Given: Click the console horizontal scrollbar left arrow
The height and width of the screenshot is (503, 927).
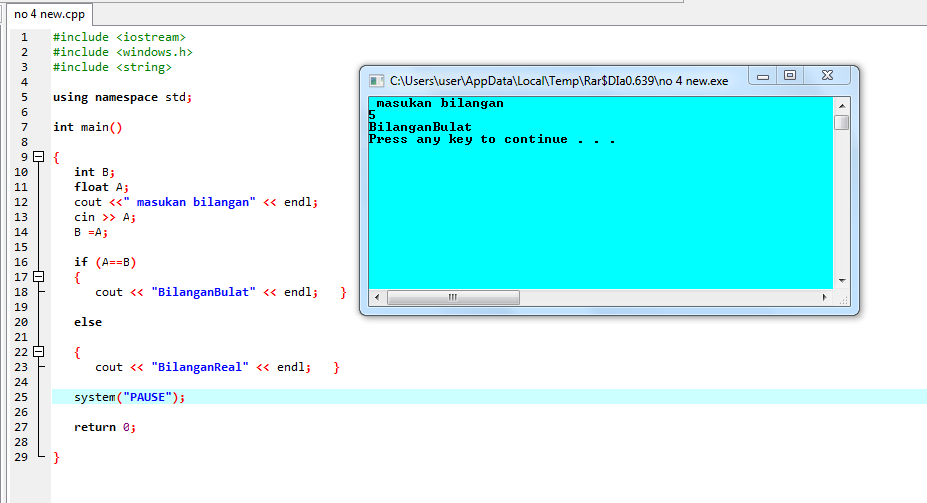Looking at the screenshot, I should coord(377,297).
